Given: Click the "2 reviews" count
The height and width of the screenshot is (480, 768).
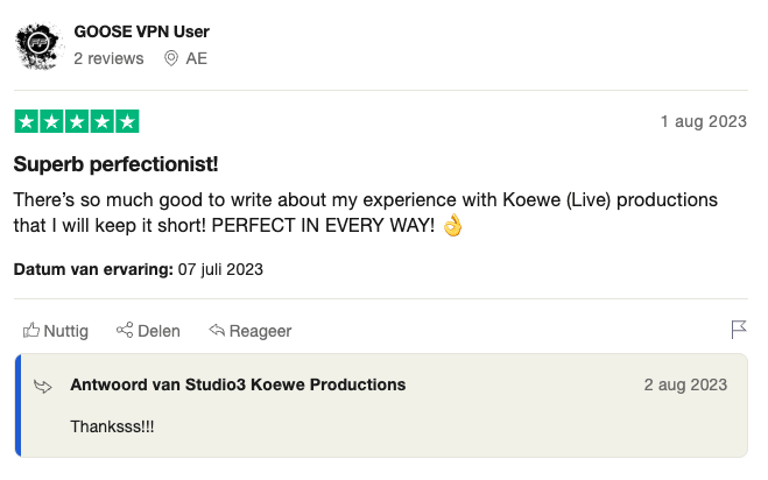Looking at the screenshot, I should (109, 58).
